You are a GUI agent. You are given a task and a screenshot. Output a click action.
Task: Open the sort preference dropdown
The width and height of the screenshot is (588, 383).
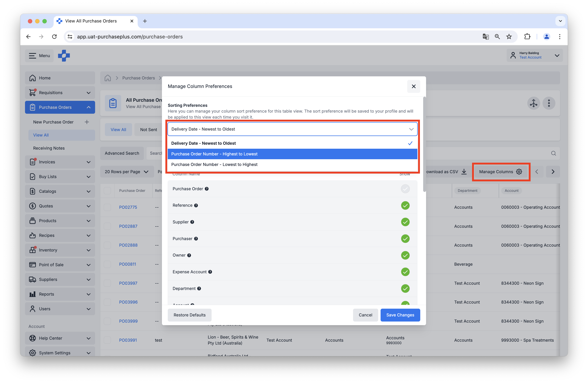click(x=292, y=129)
